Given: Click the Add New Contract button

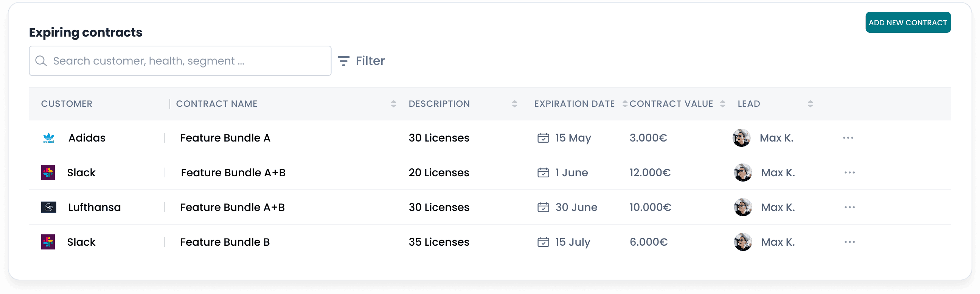Looking at the screenshot, I should click(x=908, y=22).
